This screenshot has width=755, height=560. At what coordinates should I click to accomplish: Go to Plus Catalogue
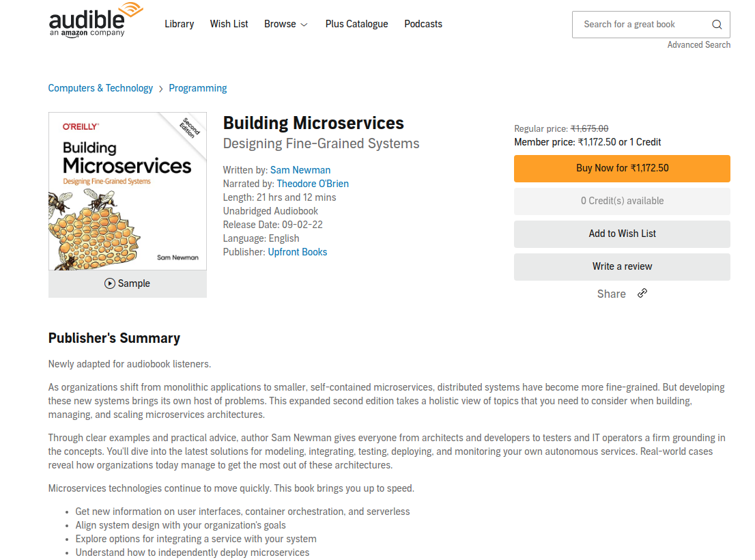click(356, 24)
